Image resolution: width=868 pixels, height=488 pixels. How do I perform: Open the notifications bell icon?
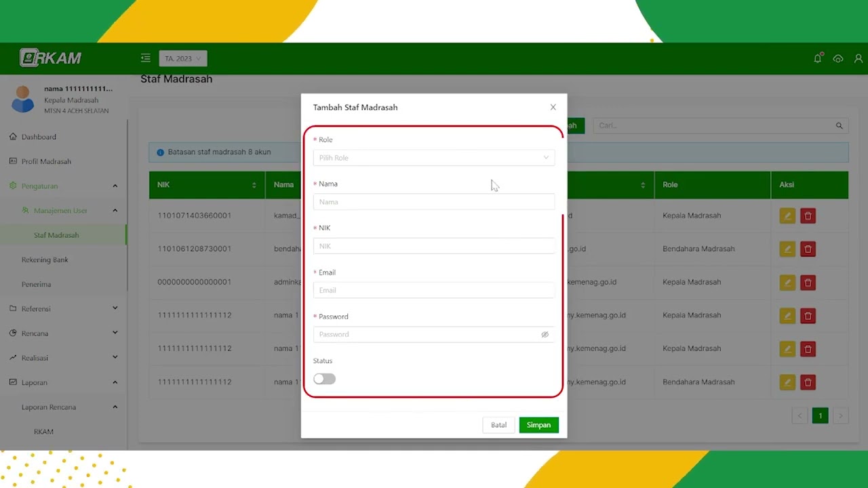(818, 58)
